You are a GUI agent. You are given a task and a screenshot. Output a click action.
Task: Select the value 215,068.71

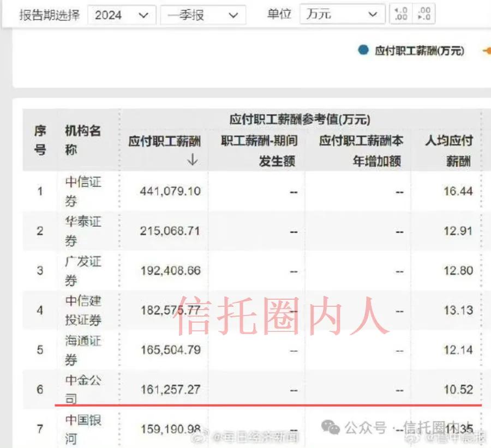coord(170,231)
